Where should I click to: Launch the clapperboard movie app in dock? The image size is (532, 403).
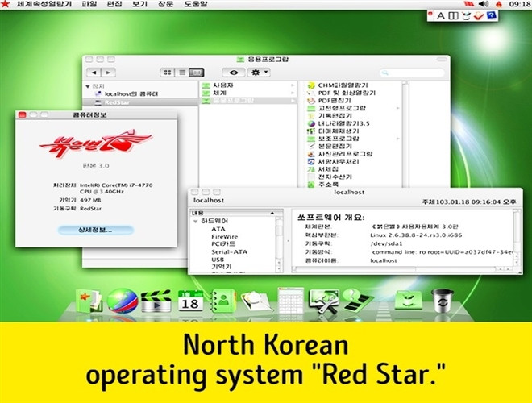155,301
